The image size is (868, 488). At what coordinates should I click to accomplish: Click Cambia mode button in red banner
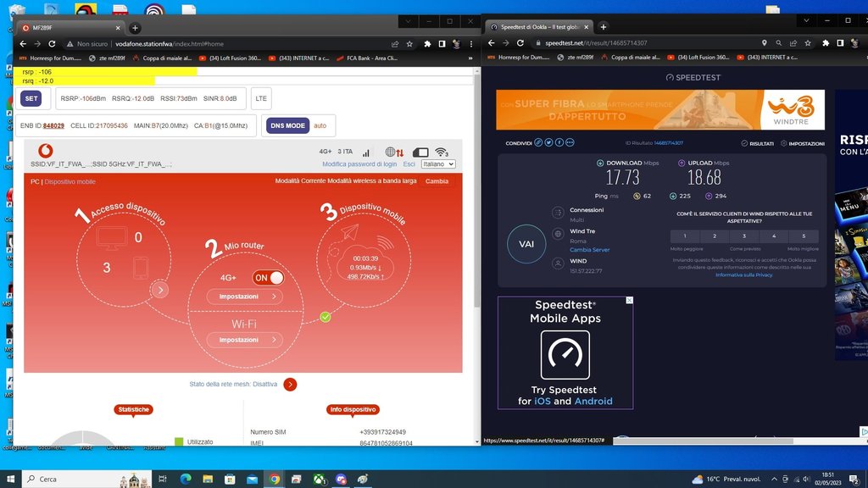coord(437,181)
